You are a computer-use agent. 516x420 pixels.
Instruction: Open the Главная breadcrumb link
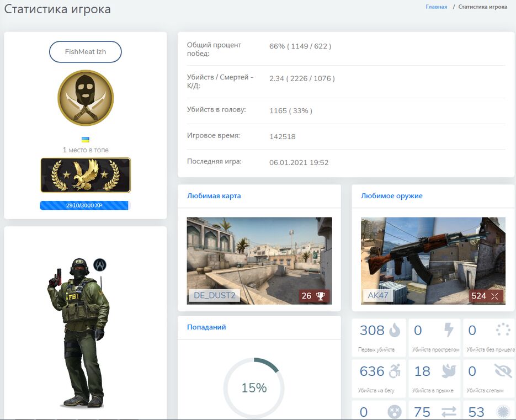click(437, 7)
